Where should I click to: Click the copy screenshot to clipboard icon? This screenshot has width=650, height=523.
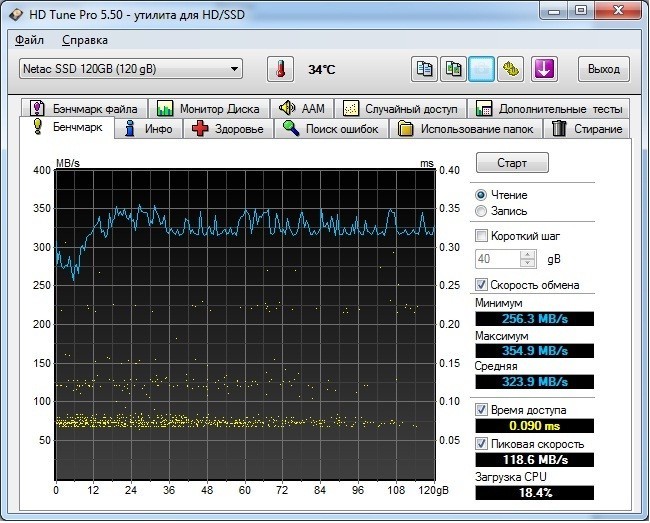(453, 69)
